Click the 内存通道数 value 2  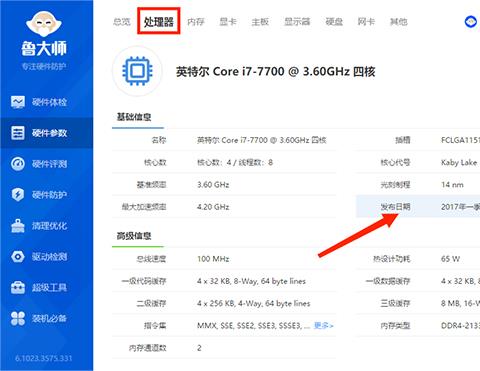(199, 348)
